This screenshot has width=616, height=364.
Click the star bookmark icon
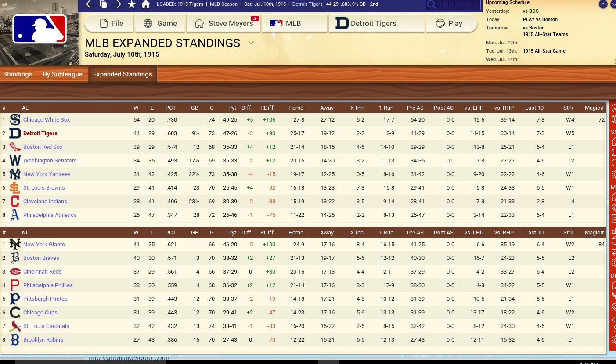131,4
